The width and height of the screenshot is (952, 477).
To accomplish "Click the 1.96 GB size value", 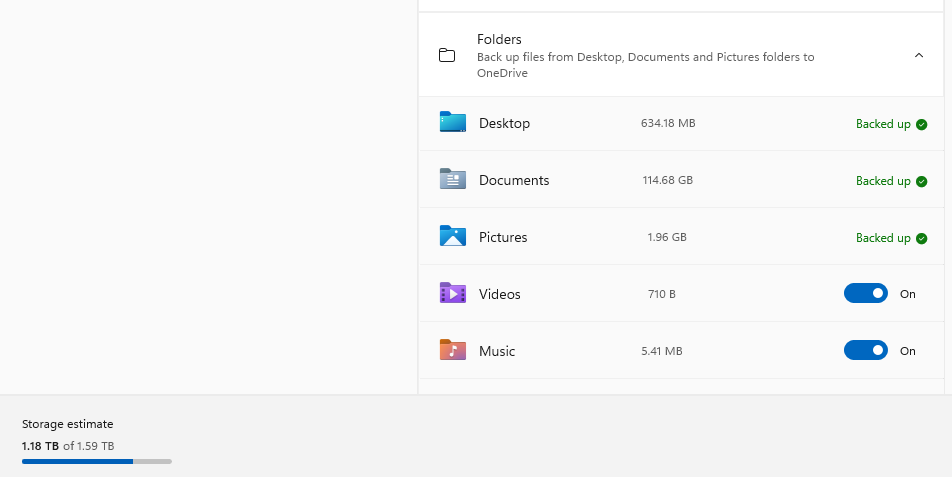I will click(x=667, y=237).
